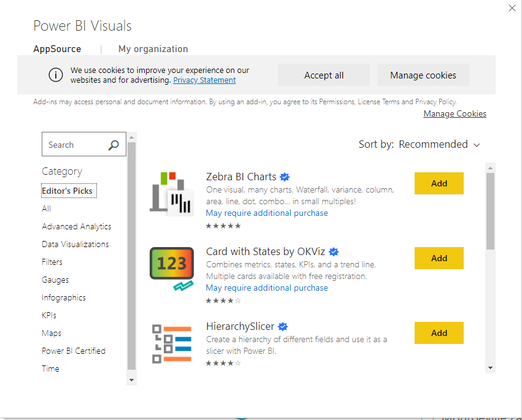522x420 pixels.
Task: Click Zebra BI's May require additional purchase link
Action: (x=267, y=213)
